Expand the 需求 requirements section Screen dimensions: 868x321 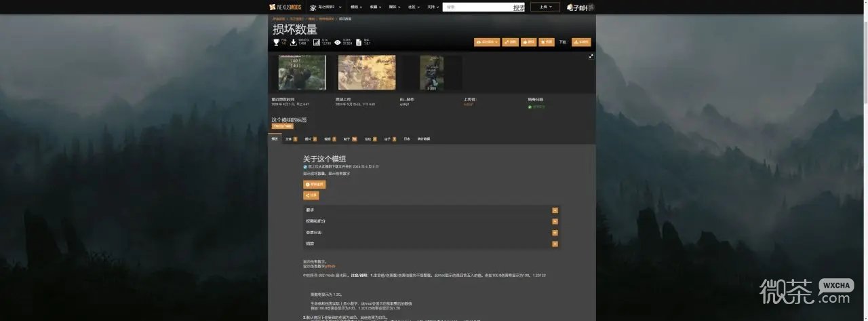tap(555, 210)
